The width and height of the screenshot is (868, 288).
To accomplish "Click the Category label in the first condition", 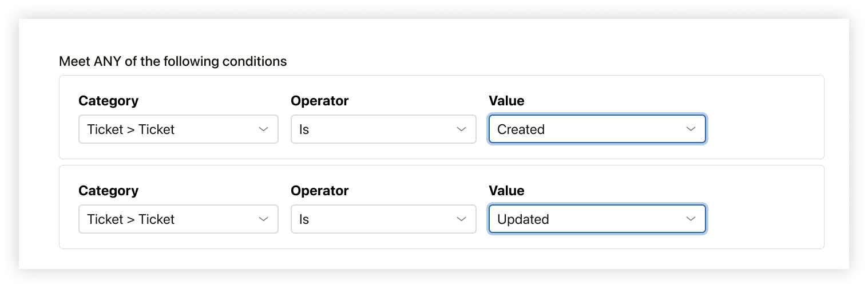I will [108, 101].
